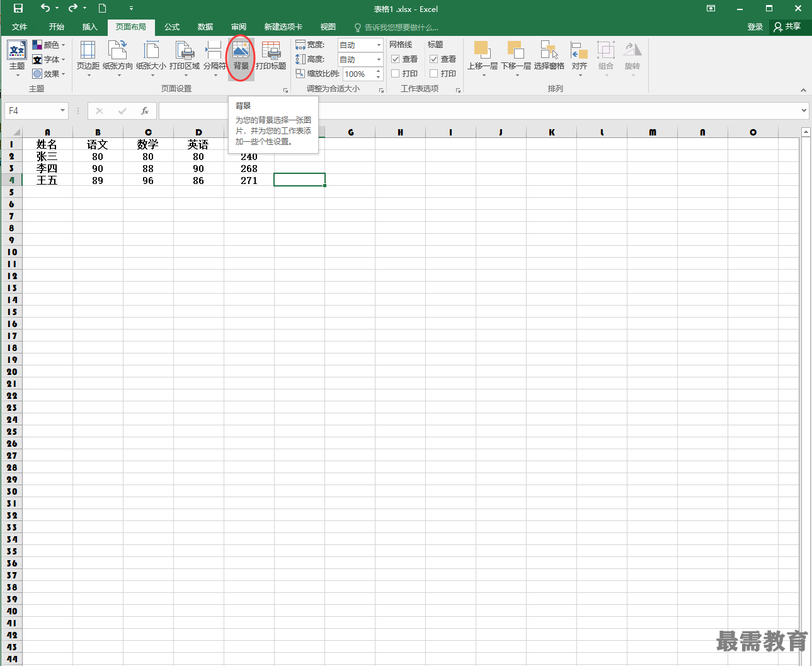Select column G header
The width and height of the screenshot is (812, 666).
tap(350, 132)
